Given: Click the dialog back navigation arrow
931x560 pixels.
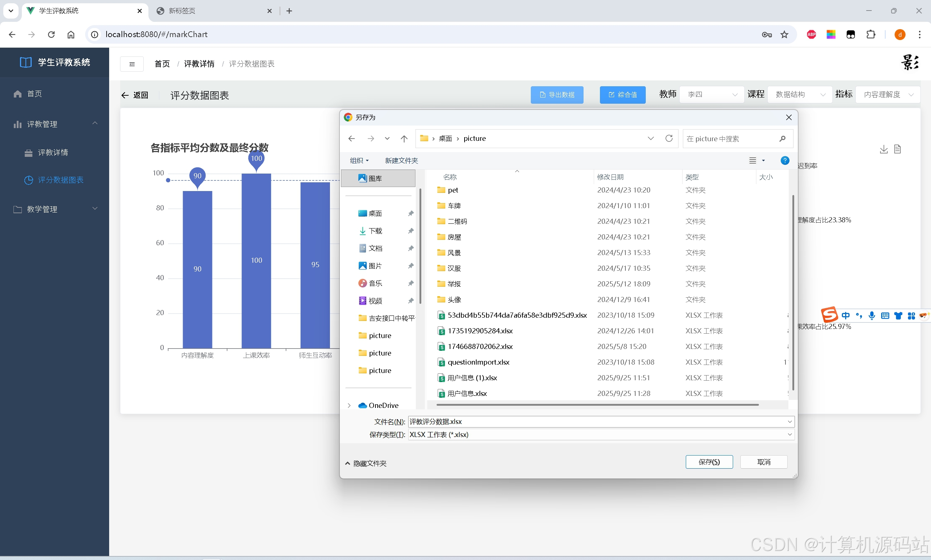Looking at the screenshot, I should click(351, 139).
